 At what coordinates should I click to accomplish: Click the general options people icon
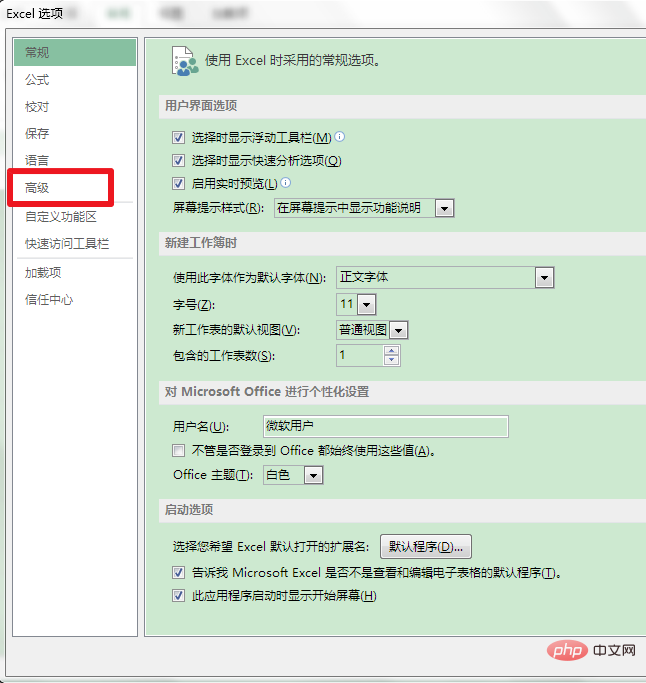point(185,61)
